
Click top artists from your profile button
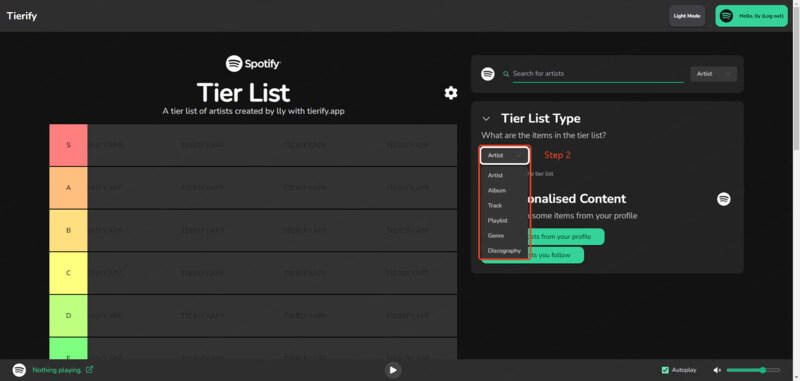click(x=565, y=237)
